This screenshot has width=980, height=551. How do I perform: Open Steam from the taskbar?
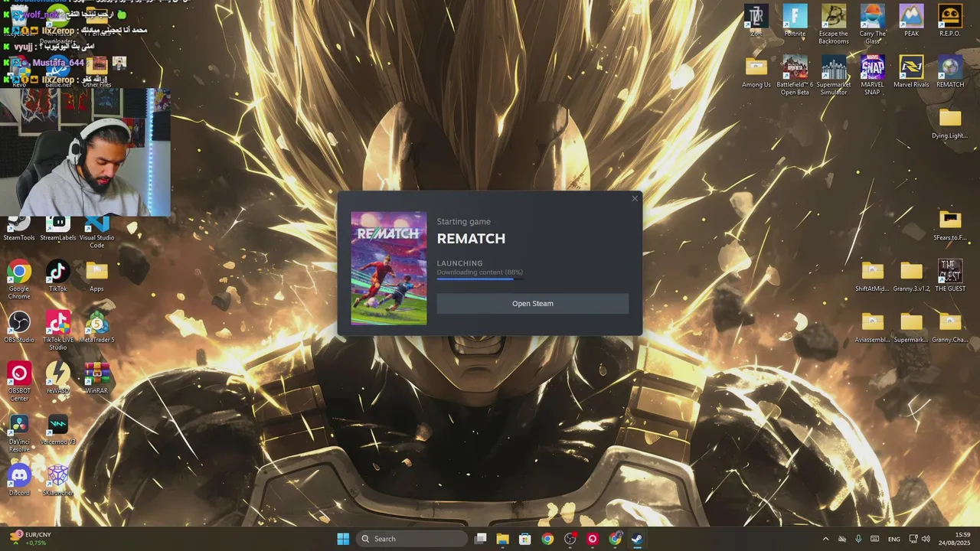(637, 539)
